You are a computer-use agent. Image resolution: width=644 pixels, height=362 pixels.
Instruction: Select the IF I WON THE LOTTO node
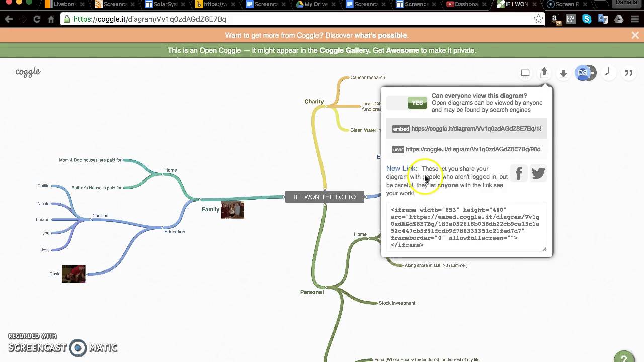click(325, 197)
